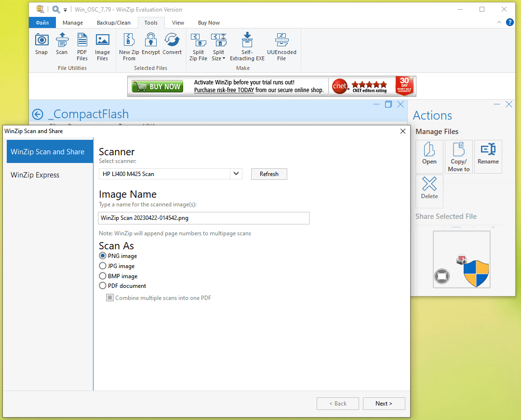
Task: Click the blue help question mark icon
Action: click(510, 22)
